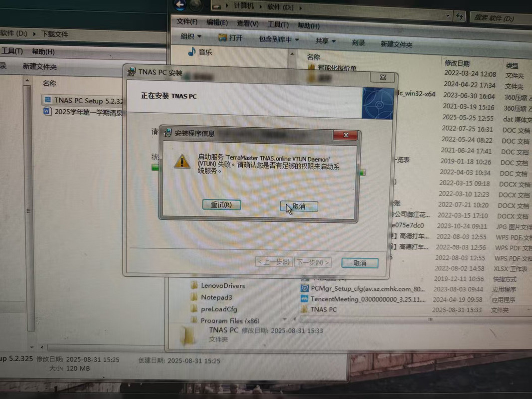
Task: Select 智能化报价单 folder in list
Action: tap(333, 68)
